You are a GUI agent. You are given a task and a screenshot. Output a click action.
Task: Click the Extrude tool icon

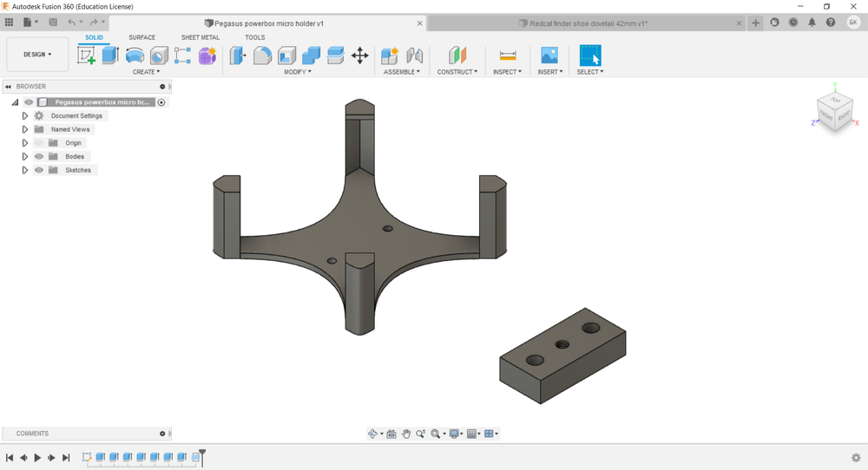(x=110, y=56)
